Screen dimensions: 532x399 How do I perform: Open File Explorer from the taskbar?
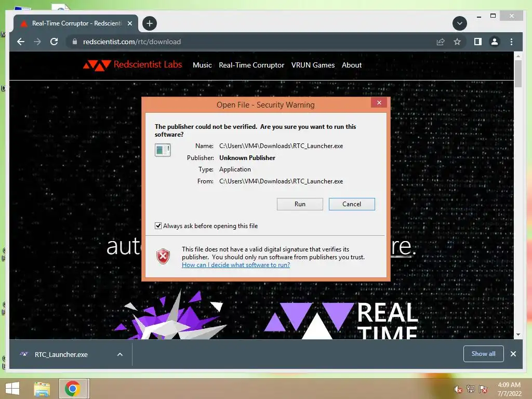pyautogui.click(x=42, y=389)
